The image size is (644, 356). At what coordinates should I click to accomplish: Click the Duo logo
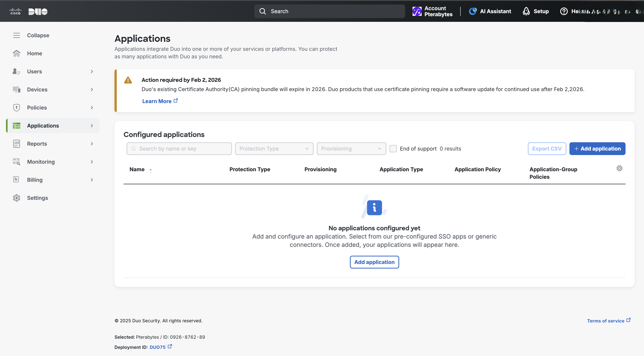click(x=38, y=11)
